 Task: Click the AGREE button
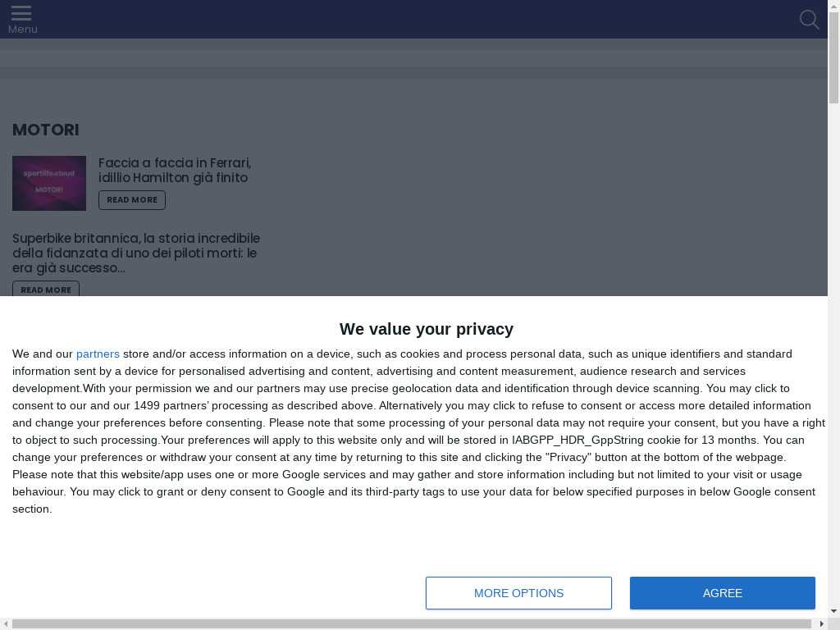click(x=722, y=593)
